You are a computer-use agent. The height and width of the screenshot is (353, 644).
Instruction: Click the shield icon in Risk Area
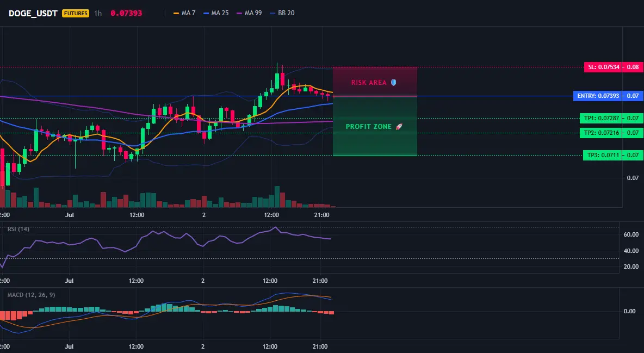(393, 83)
